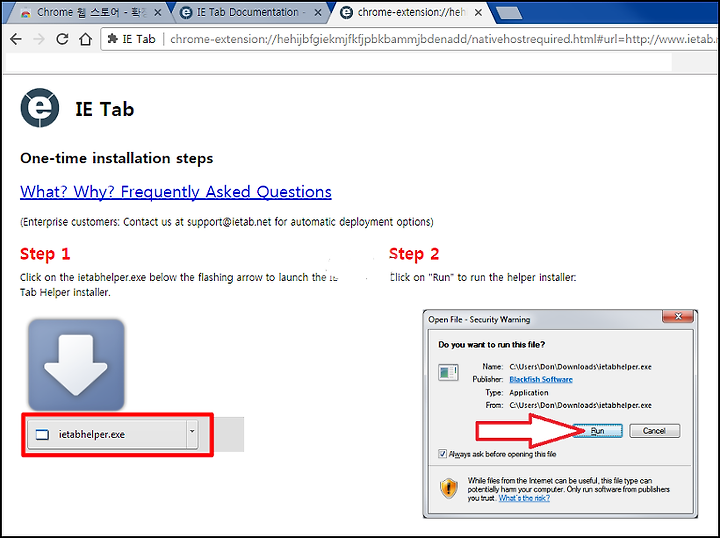Image resolution: width=720 pixels, height=538 pixels.
Task: Switch to the IE Tab Documentation tab
Action: pos(250,12)
